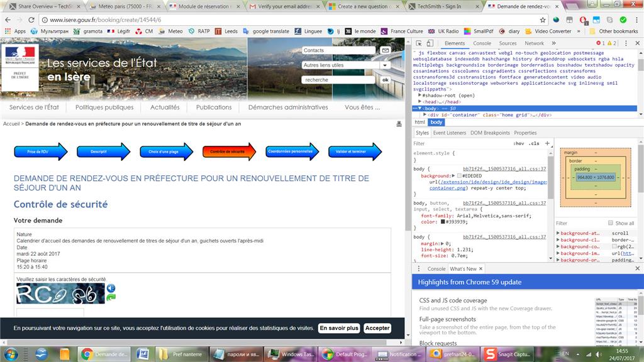Image resolution: width=644 pixels, height=362 pixels.
Task: Click the Accueil breadcrumb link
Action: click(x=11, y=124)
